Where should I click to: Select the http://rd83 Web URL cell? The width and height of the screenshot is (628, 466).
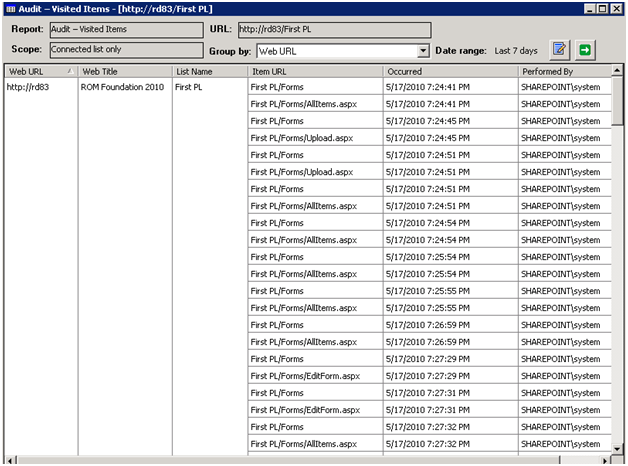pyautogui.click(x=28, y=87)
